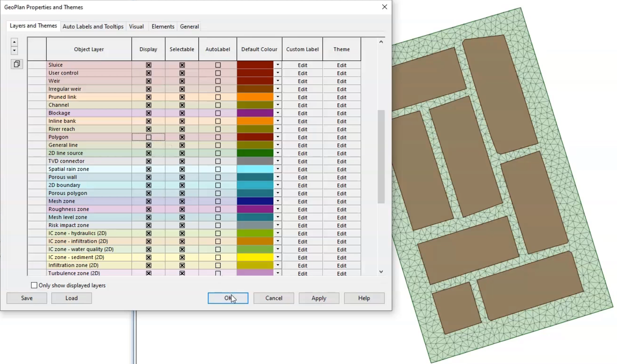Toggle Selectable for the Weir layer
Viewport: 617px width, 364px height.
(x=182, y=81)
